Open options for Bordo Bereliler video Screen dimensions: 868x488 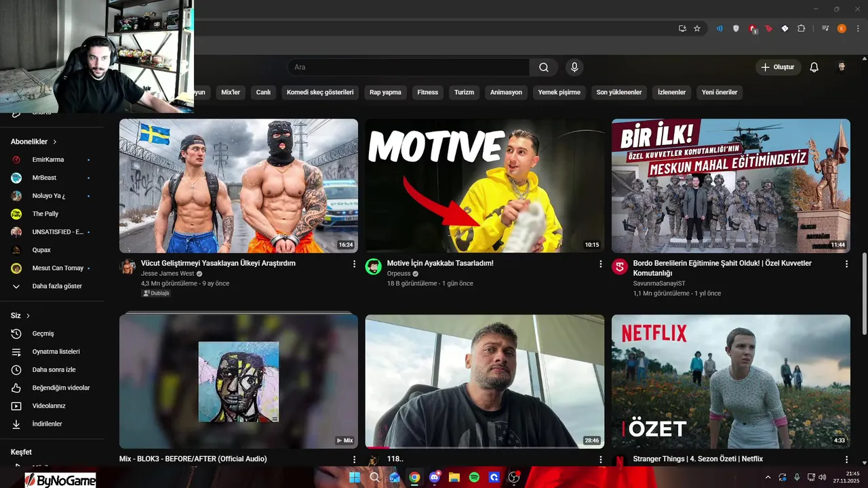click(x=846, y=264)
